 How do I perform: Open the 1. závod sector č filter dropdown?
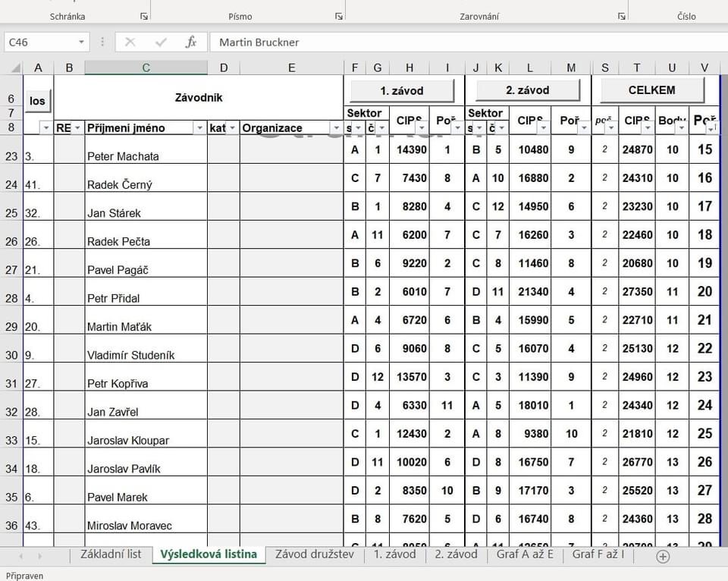click(x=381, y=127)
